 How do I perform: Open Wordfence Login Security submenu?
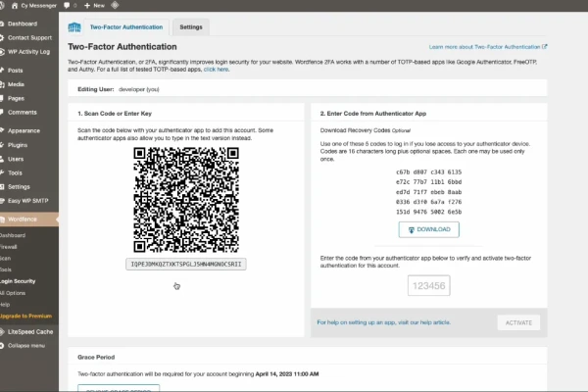(18, 281)
